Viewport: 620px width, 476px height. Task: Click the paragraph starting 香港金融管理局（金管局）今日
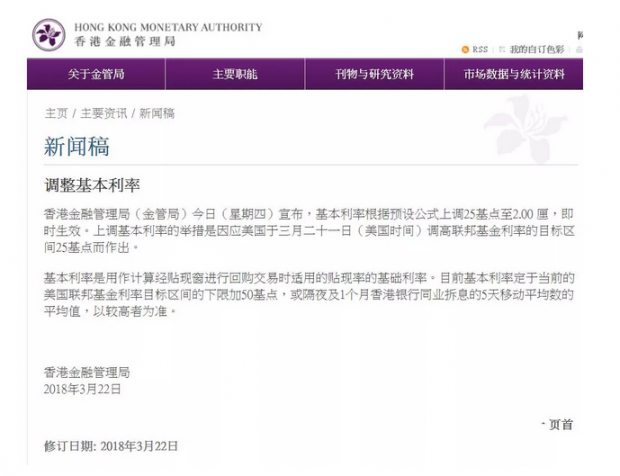(x=309, y=231)
